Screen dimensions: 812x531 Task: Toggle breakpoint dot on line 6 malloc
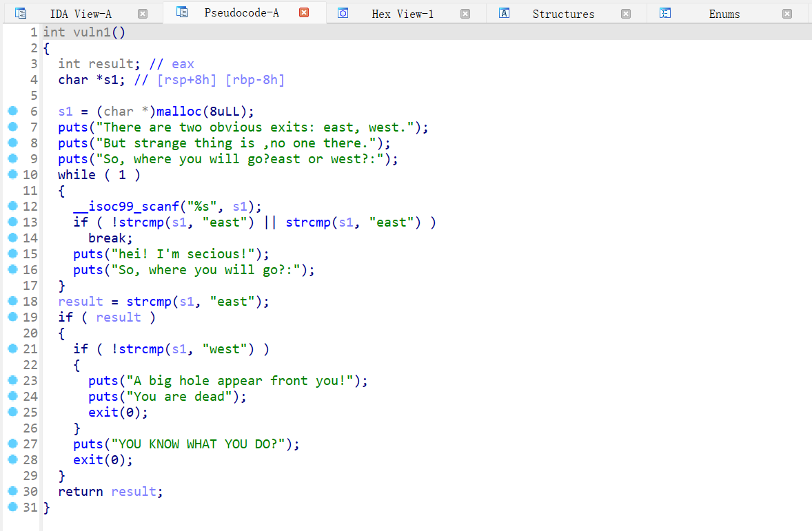(x=12, y=111)
